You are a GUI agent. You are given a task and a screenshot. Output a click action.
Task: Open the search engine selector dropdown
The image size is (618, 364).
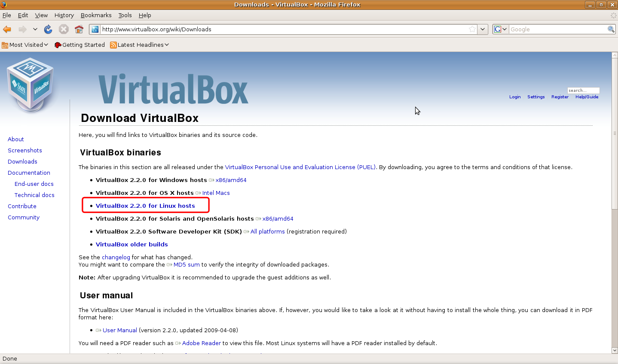pyautogui.click(x=501, y=29)
